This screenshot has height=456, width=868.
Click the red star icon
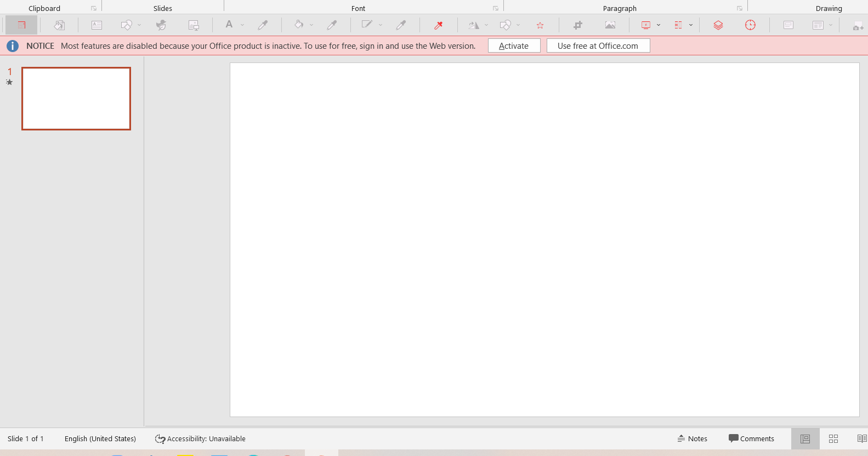(540, 26)
